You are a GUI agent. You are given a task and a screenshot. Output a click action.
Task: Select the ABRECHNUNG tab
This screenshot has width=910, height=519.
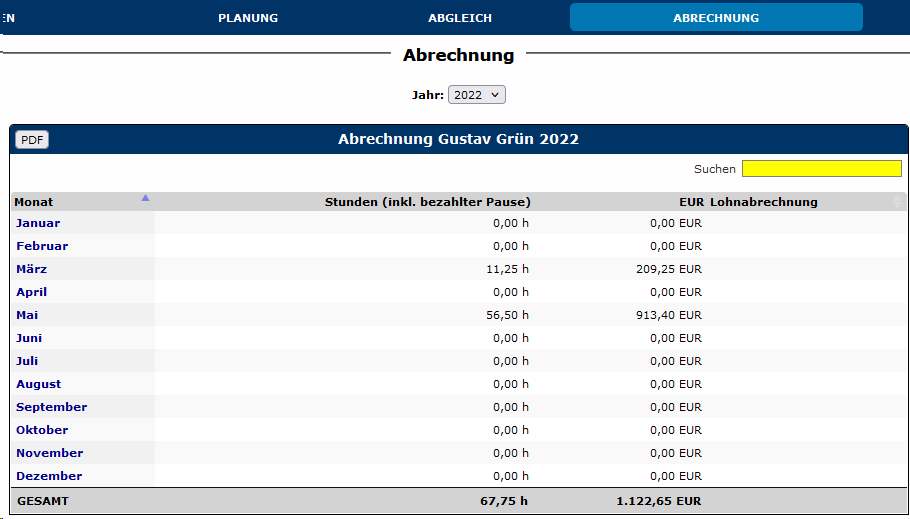click(x=716, y=17)
